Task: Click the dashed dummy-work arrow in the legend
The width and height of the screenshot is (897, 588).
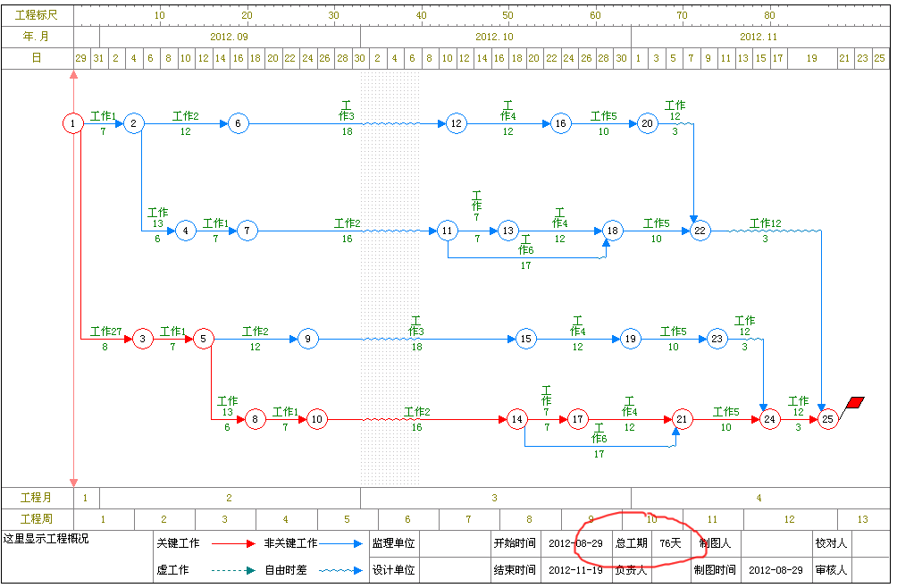Action: [233, 570]
